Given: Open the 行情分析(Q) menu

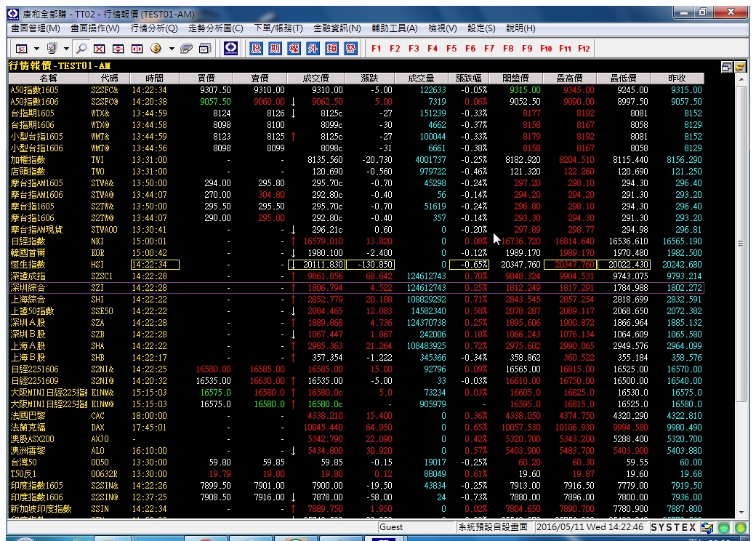Looking at the screenshot, I should tap(154, 28).
